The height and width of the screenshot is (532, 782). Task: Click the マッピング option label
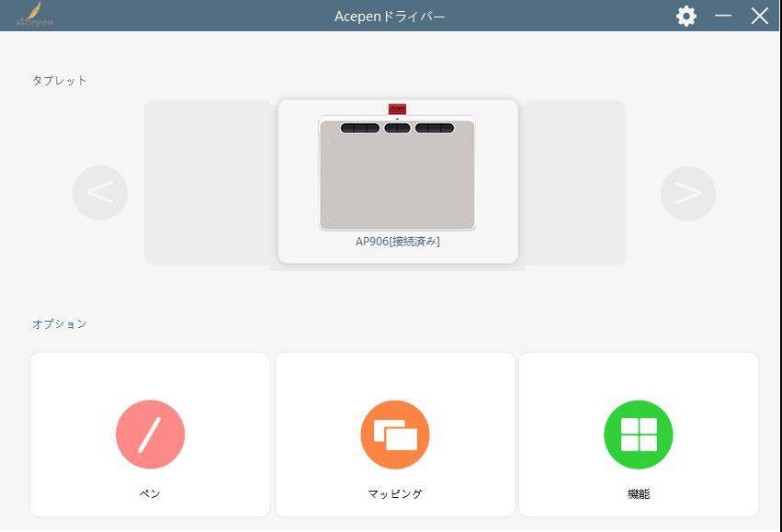coord(395,493)
